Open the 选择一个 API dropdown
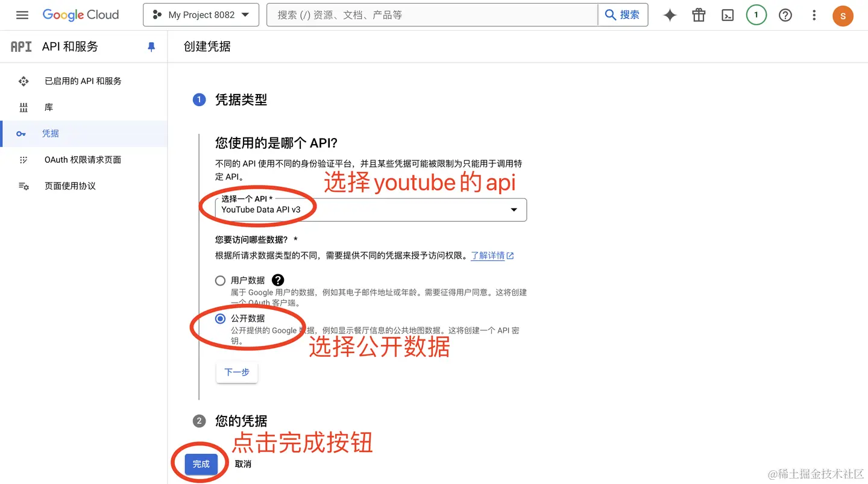868x484 pixels. 371,210
